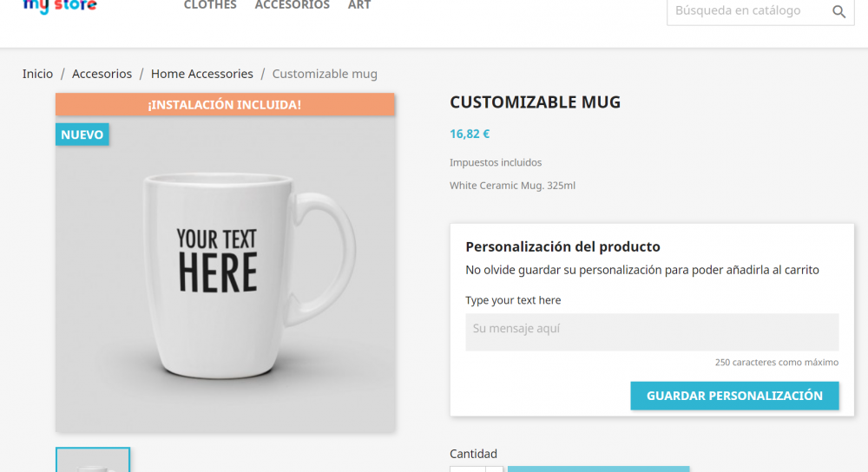Image resolution: width=868 pixels, height=472 pixels.
Task: Click the My Store logo
Action: (60, 6)
